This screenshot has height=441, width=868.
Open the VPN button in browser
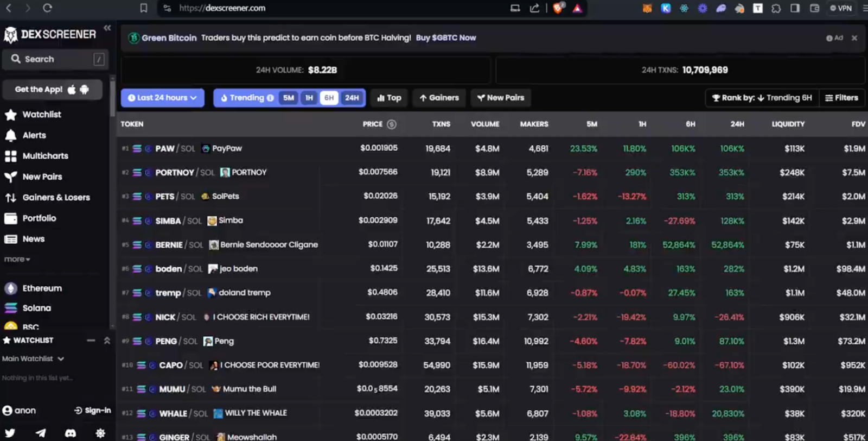(840, 8)
